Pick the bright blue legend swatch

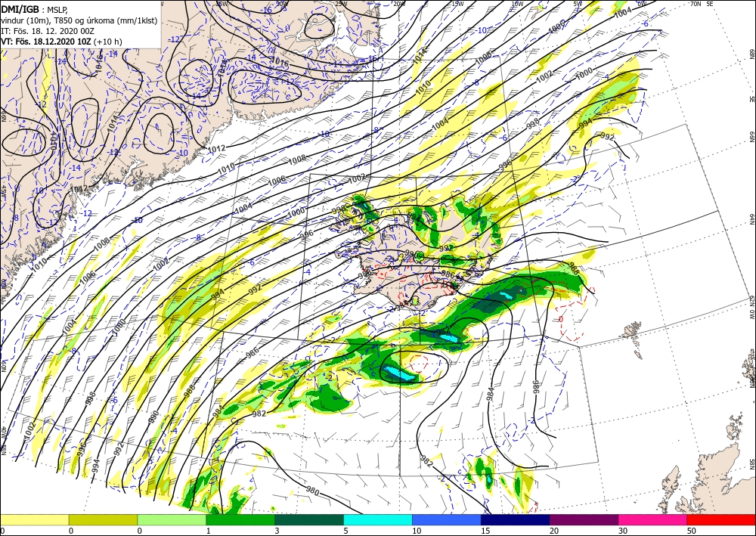447,519
